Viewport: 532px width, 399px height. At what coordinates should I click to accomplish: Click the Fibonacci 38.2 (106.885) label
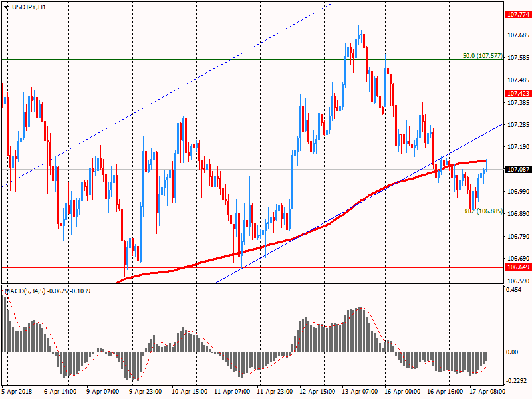coord(483,211)
